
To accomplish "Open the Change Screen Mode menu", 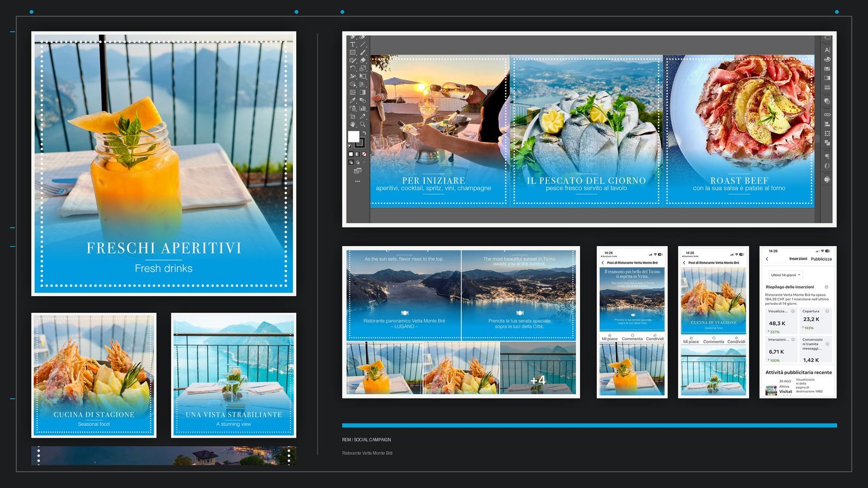I will (358, 171).
